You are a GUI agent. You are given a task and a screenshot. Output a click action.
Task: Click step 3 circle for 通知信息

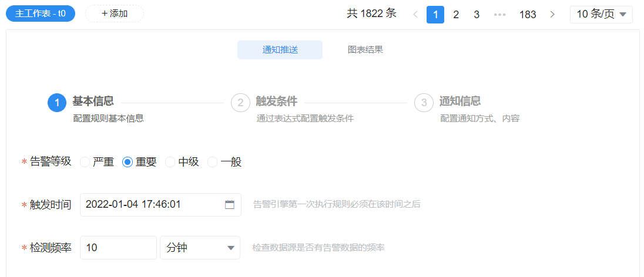424,103
